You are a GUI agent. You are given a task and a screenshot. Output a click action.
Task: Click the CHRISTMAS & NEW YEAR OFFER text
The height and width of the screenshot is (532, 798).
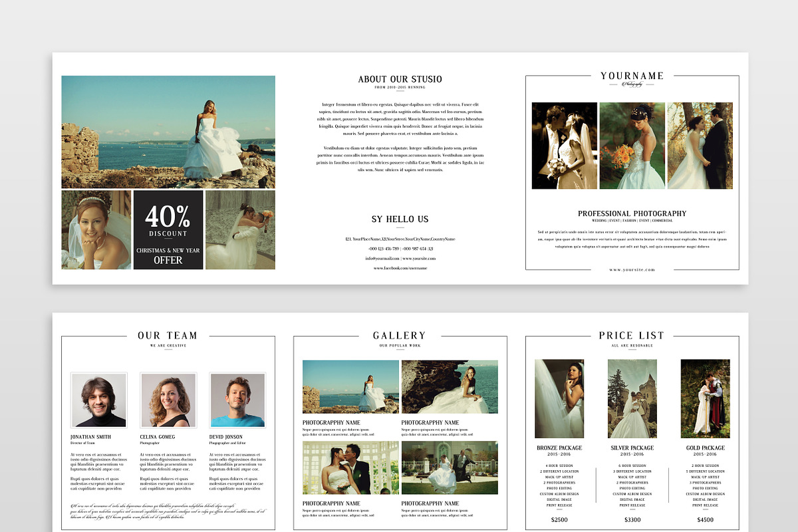(168, 255)
